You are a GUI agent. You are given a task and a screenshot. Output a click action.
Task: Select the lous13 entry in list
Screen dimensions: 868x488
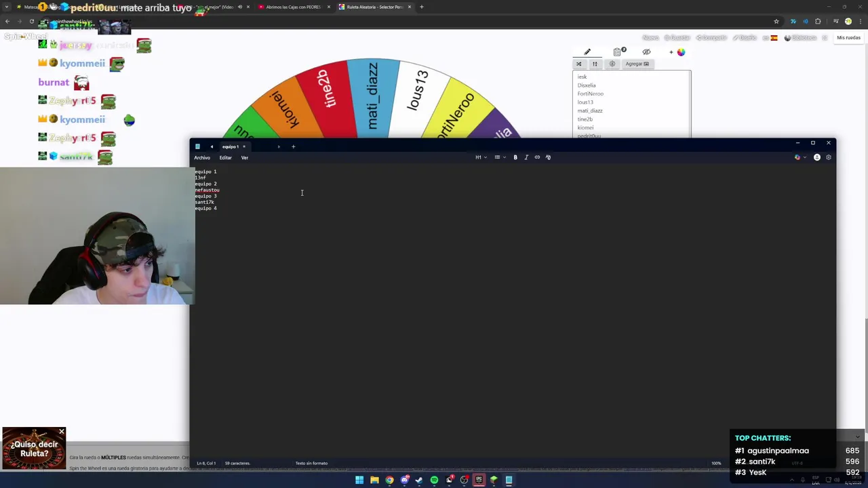[x=585, y=102]
